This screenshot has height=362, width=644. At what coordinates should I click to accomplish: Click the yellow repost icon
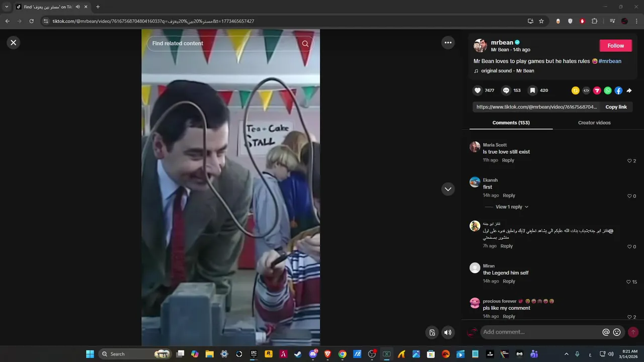point(576,90)
